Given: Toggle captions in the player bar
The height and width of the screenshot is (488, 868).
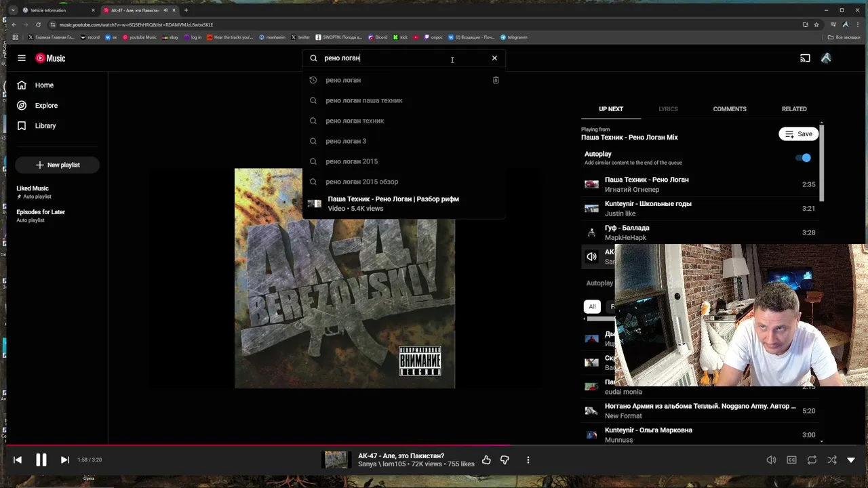Looking at the screenshot, I should pyautogui.click(x=791, y=460).
